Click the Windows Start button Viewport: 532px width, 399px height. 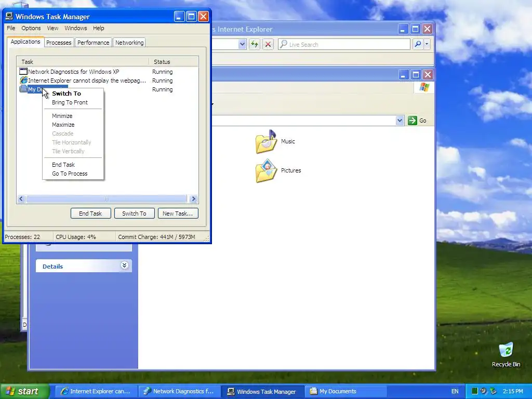(x=24, y=391)
